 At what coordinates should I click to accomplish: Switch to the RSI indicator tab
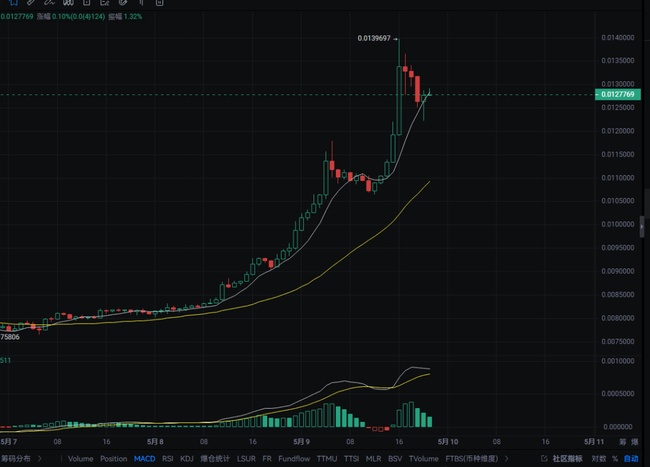(167, 459)
